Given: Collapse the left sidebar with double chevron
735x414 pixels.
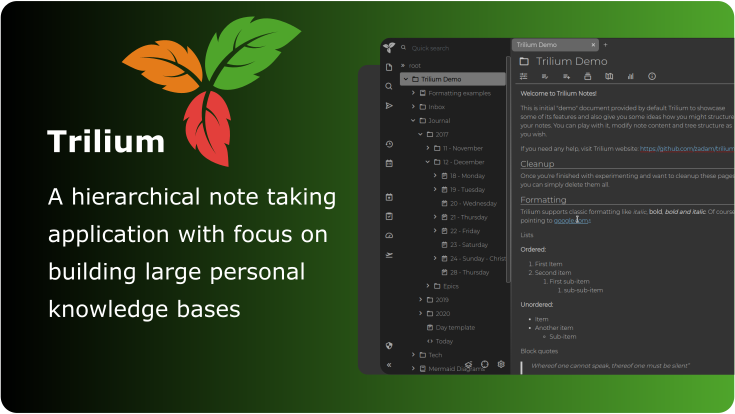Looking at the screenshot, I should pyautogui.click(x=389, y=365).
